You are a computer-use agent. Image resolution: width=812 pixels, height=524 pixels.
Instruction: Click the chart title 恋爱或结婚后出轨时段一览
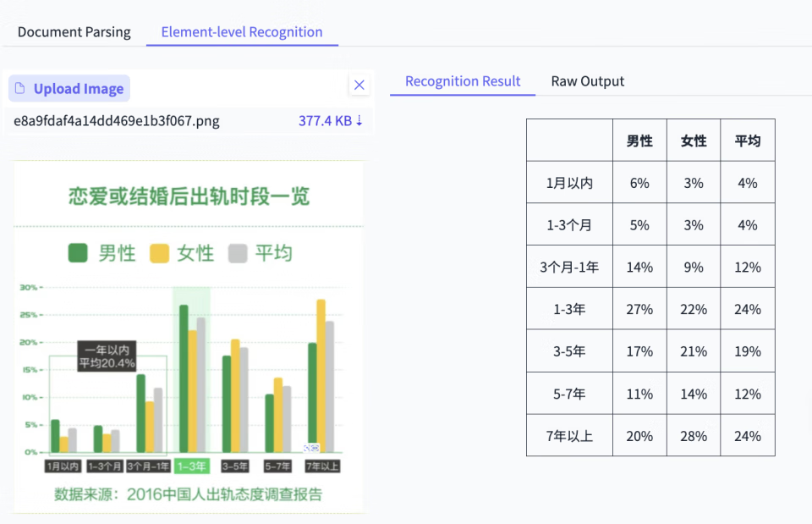pos(189,197)
